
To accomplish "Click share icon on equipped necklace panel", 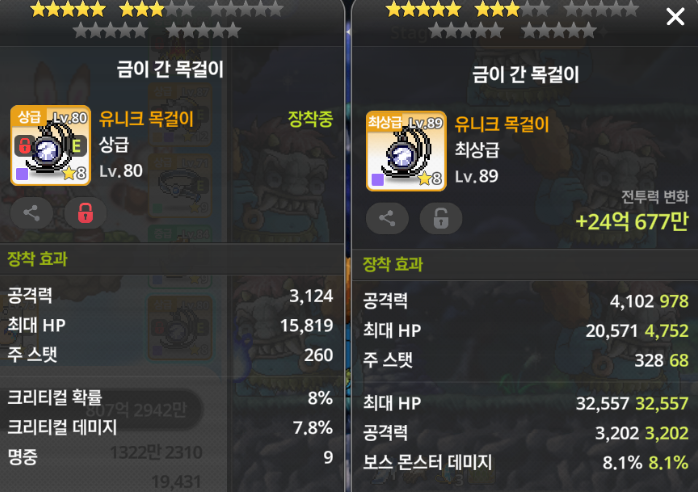I will pyautogui.click(x=31, y=213).
